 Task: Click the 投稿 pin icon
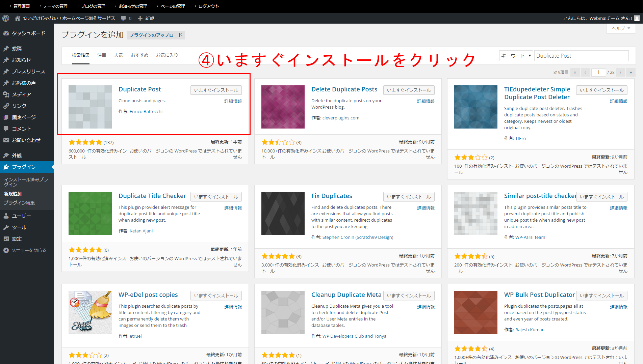pos(6,49)
